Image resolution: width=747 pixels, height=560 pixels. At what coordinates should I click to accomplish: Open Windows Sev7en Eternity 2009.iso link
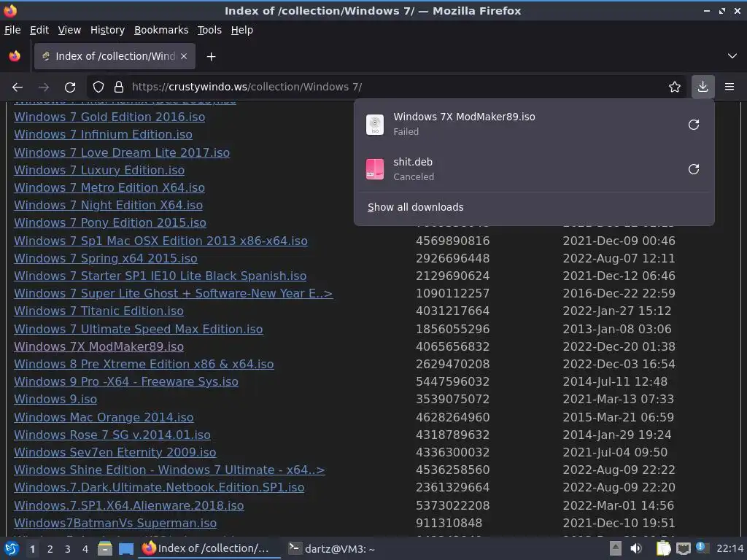pyautogui.click(x=115, y=453)
